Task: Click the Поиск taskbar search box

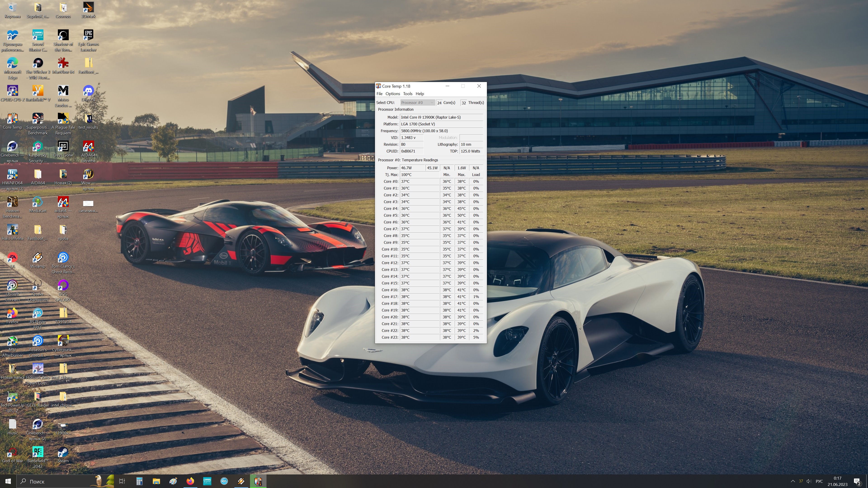Action: coord(54,481)
